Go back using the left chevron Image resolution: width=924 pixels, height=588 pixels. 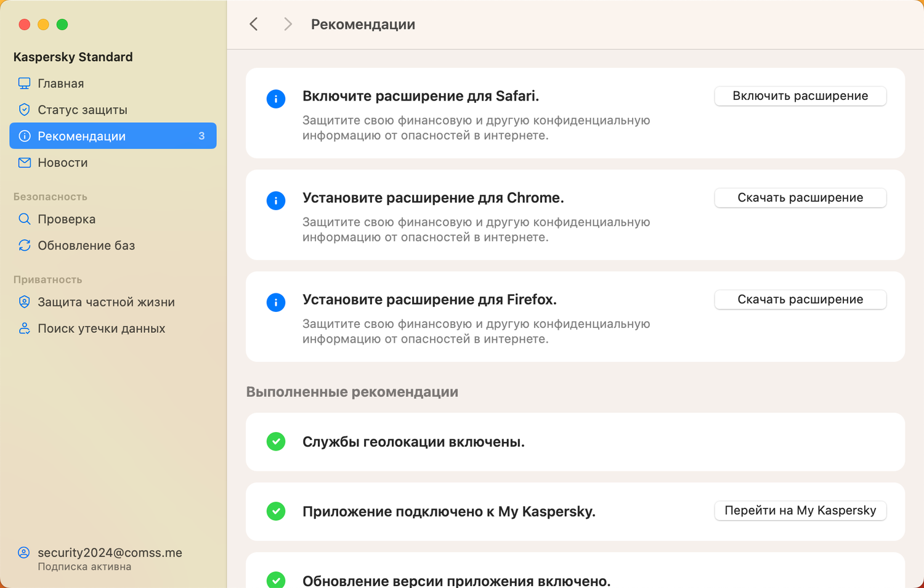[x=254, y=24]
